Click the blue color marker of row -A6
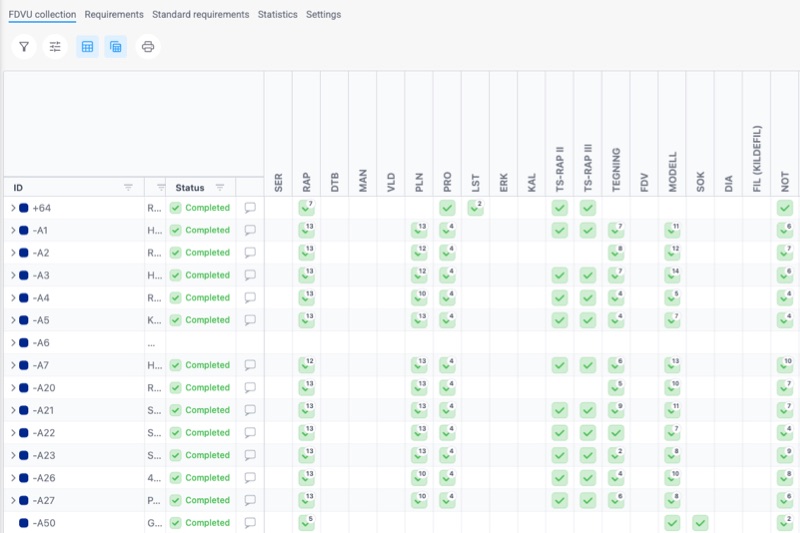The image size is (800, 533). pyautogui.click(x=23, y=343)
